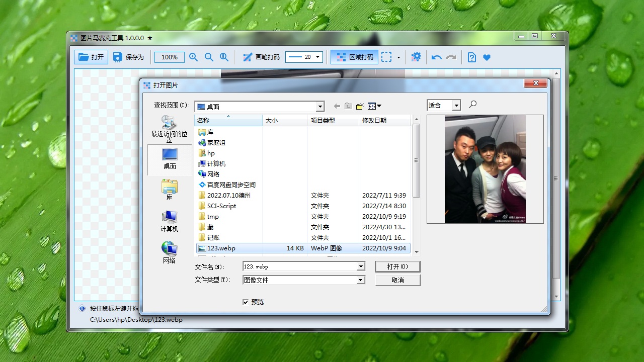Click the zoom out magnifier icon
This screenshot has width=644, height=362.
coord(209,57)
